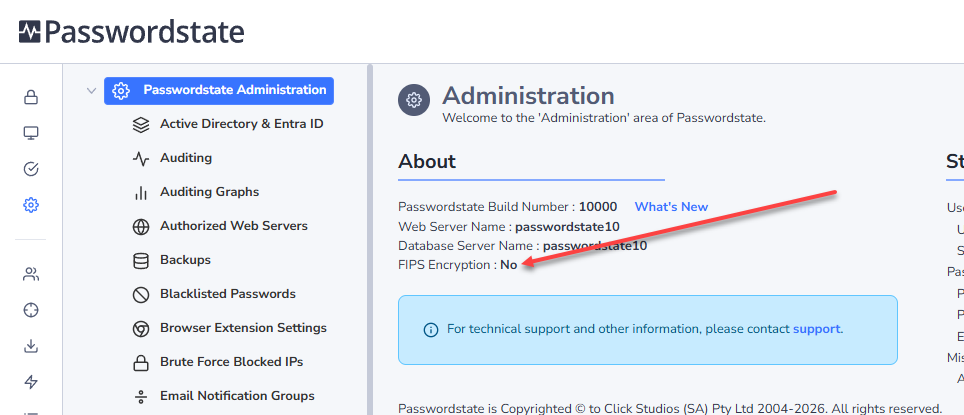Click the lightning bolt sidebar icon
The width and height of the screenshot is (964, 415).
pyautogui.click(x=31, y=382)
